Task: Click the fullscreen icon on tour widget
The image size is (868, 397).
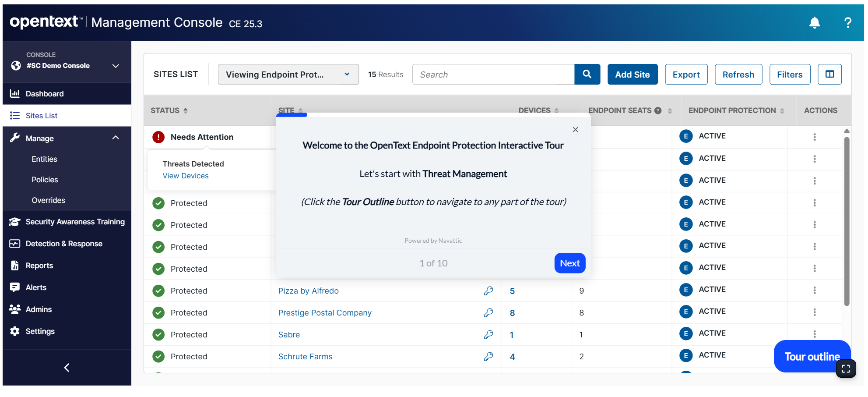Action: click(846, 369)
